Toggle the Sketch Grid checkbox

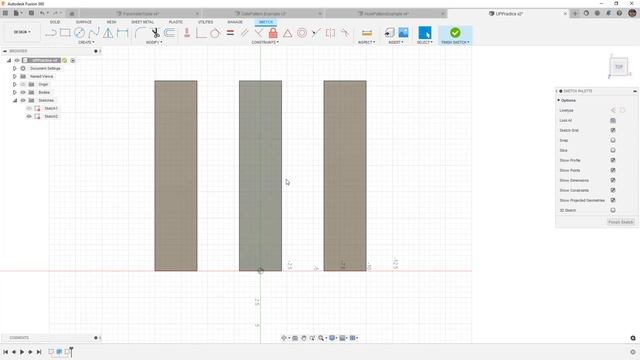(x=613, y=130)
